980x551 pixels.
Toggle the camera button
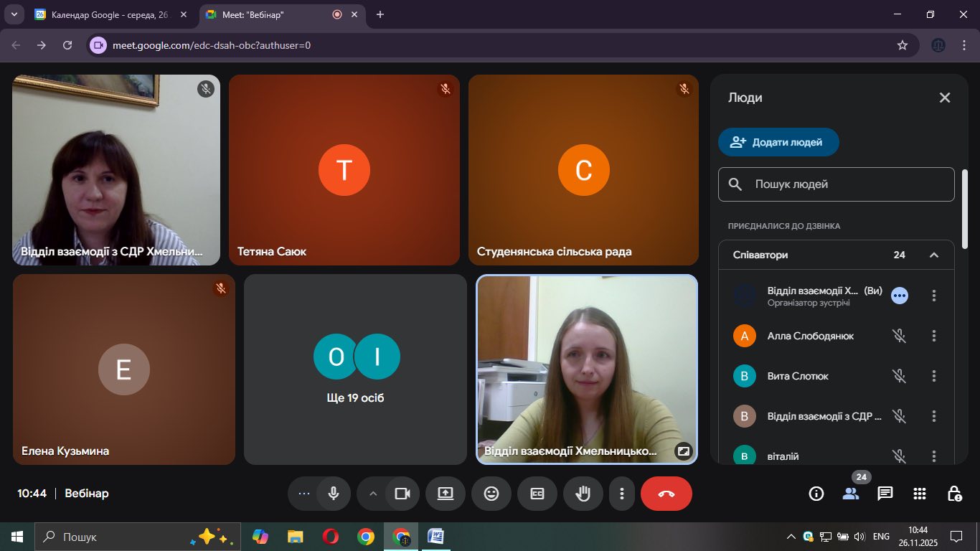coord(402,494)
